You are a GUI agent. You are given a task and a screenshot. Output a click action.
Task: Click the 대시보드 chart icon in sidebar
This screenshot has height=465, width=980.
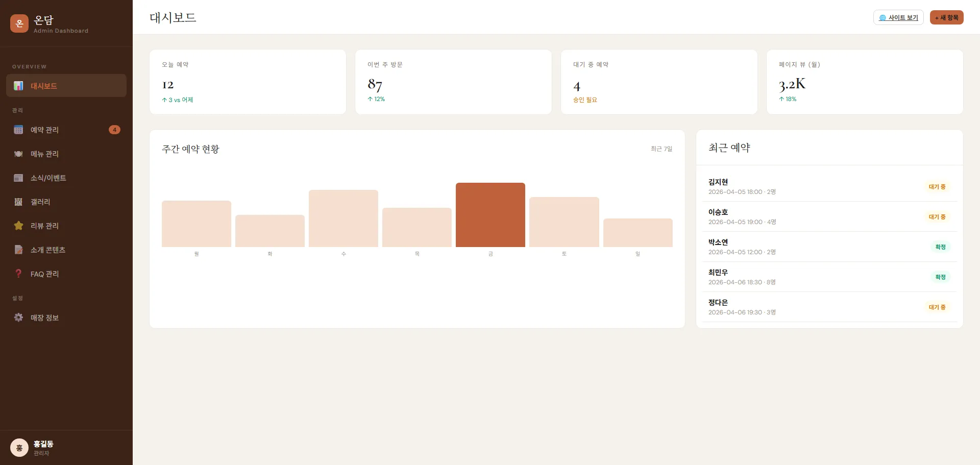(18, 86)
